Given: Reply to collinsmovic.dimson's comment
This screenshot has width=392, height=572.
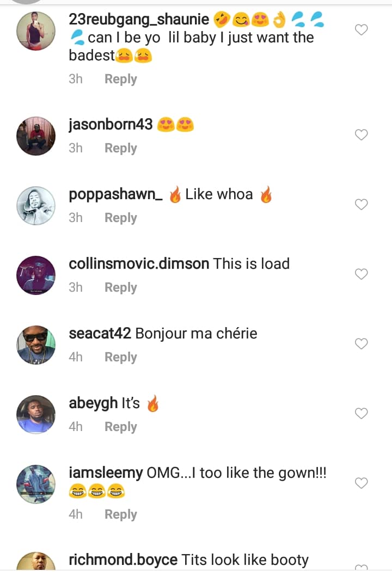Looking at the screenshot, I should [x=120, y=287].
